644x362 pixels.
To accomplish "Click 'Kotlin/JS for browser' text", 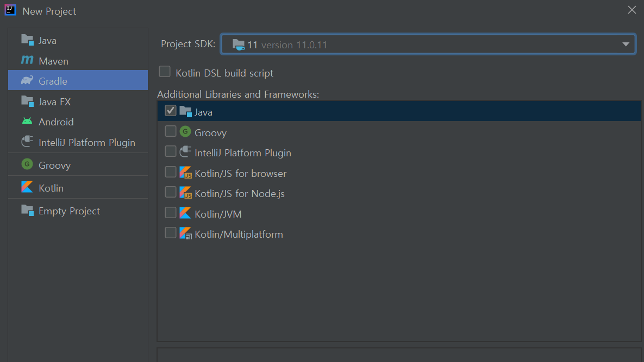I will pos(241,174).
